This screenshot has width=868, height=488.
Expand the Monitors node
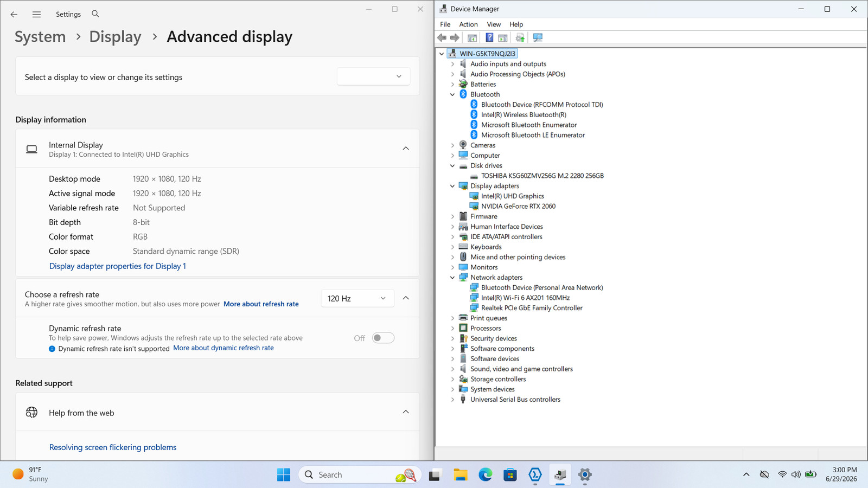(452, 267)
